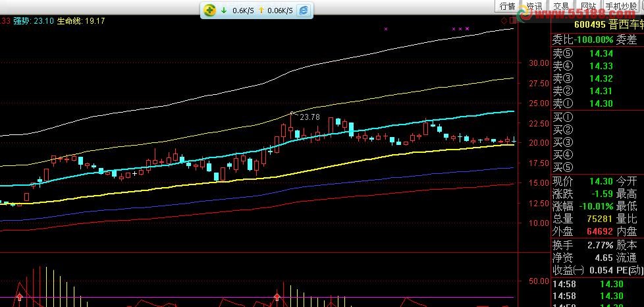
Task: Click stock code 600495
Action: click(x=590, y=24)
